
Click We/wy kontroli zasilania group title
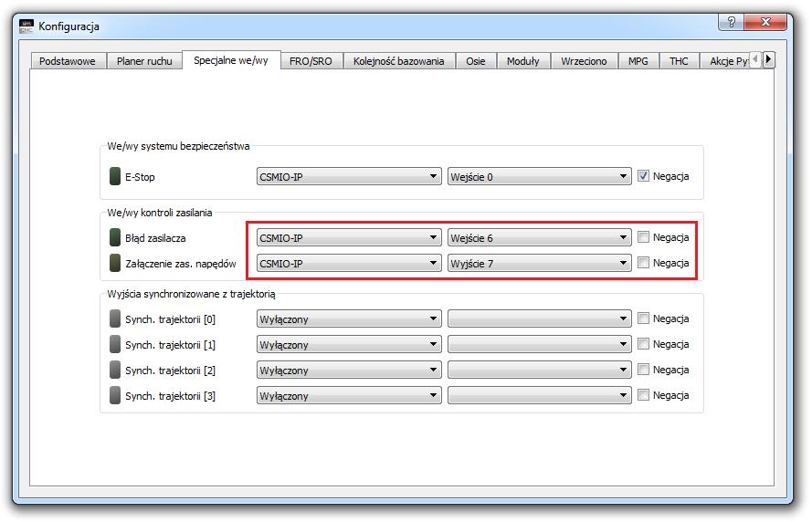160,213
